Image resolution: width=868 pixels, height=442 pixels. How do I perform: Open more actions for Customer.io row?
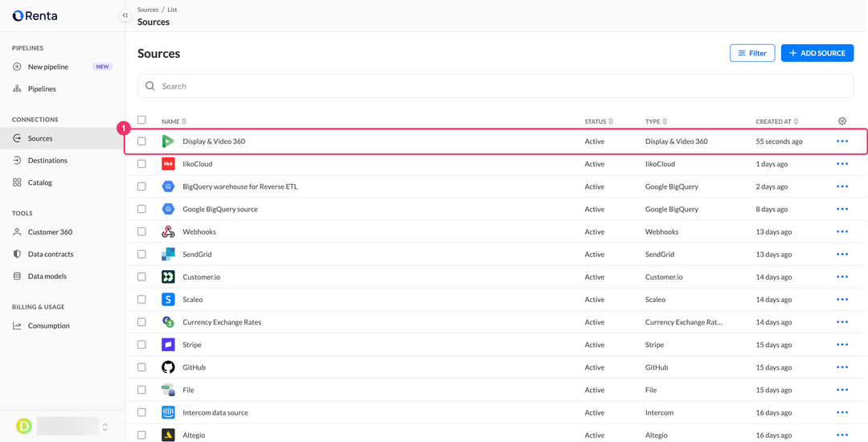point(842,276)
